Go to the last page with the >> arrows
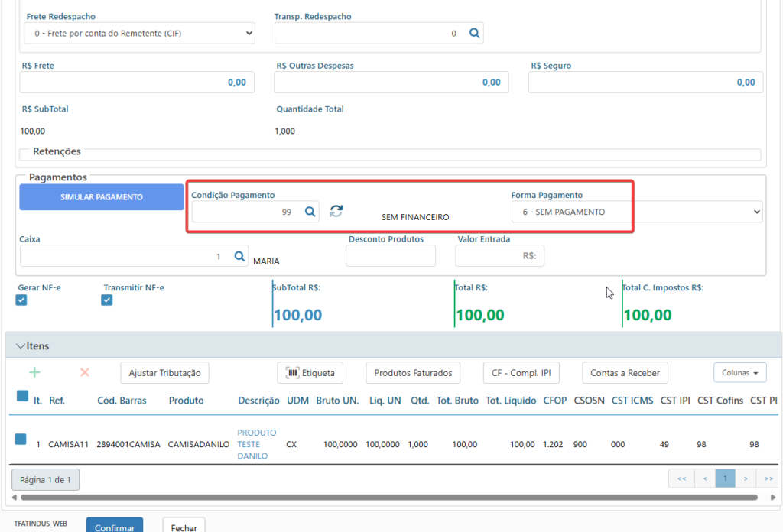 (x=768, y=478)
